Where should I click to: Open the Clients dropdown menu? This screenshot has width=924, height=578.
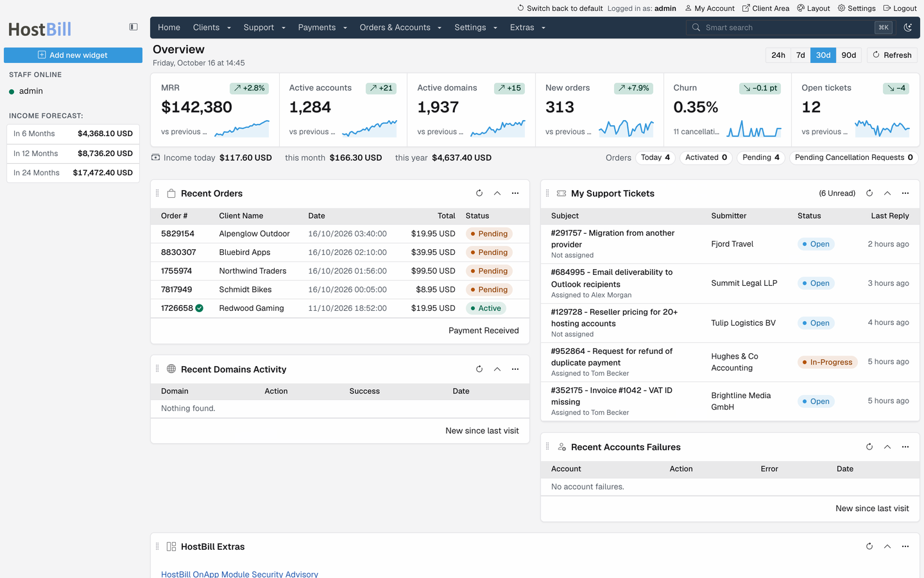(x=212, y=28)
